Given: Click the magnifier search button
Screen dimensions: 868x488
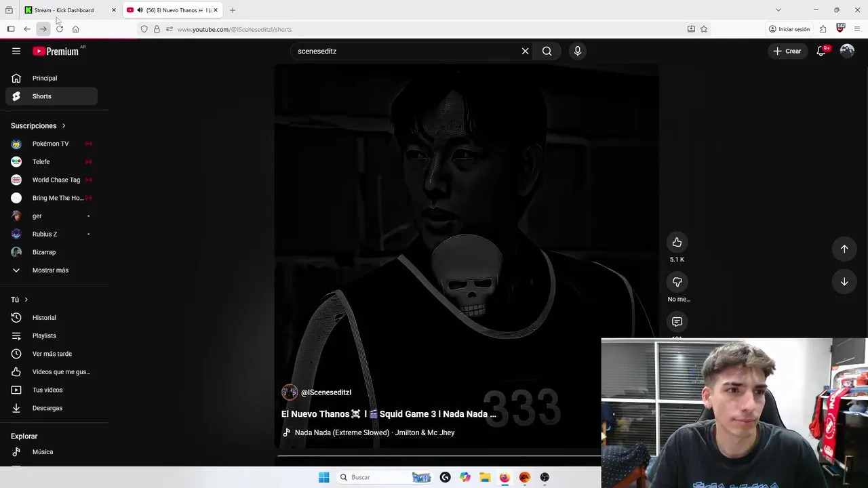Looking at the screenshot, I should coord(547,51).
